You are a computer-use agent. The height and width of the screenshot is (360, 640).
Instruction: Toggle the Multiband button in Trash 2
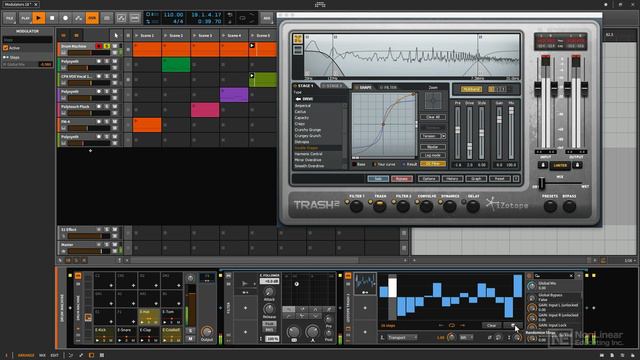pos(471,89)
